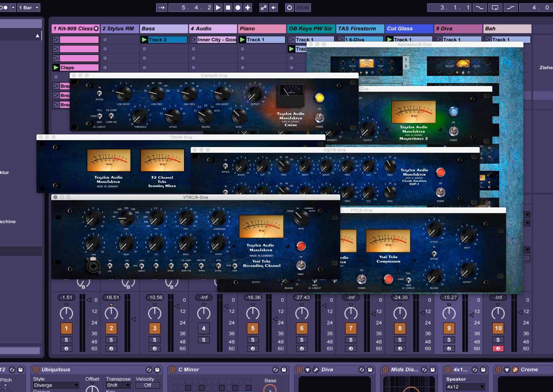553x392 pixels.
Task: Click the EQP/9-Diva window title bar
Action: point(335,150)
